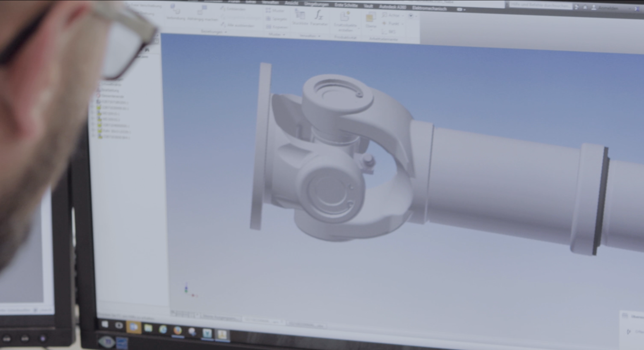
Task: Open the Autodesk A360 tab
Action: coord(392,7)
